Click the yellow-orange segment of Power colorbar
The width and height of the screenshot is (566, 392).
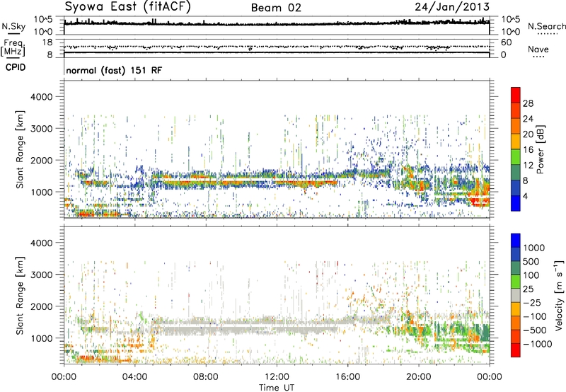point(516,142)
